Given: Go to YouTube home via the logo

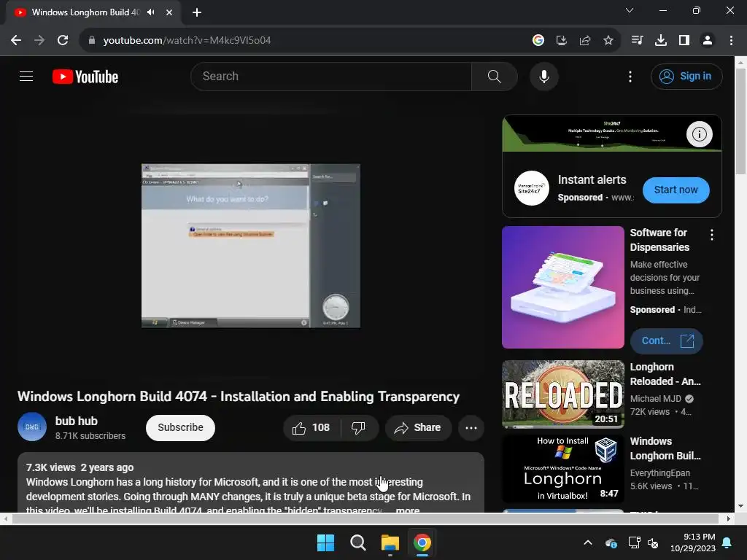Looking at the screenshot, I should (x=85, y=77).
